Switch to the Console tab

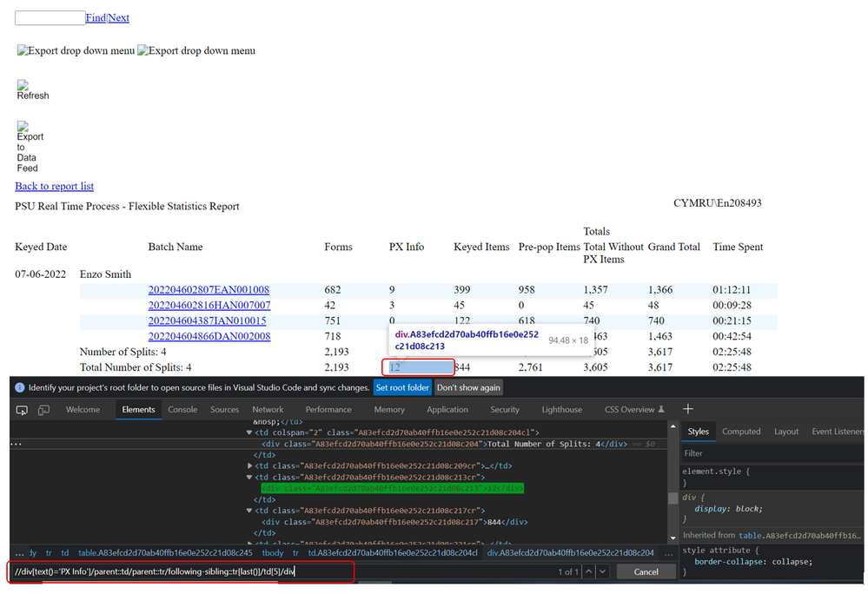point(182,410)
